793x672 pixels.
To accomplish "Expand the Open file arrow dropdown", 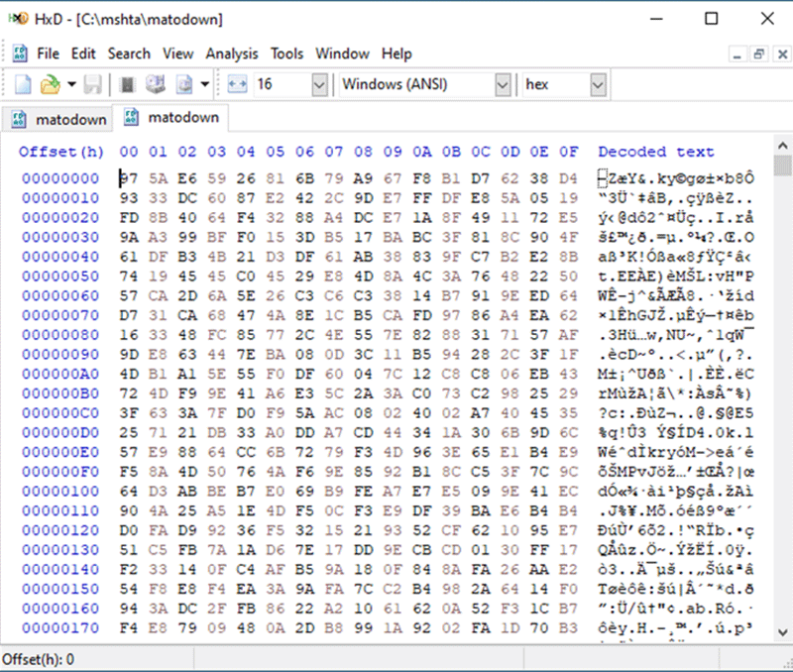I will 71,84.
